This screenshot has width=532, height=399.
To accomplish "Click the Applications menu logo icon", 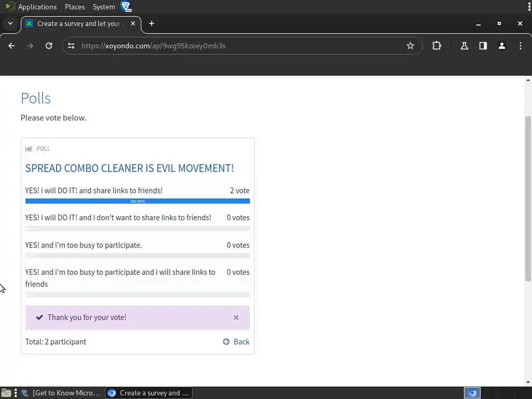I will click(10, 6).
